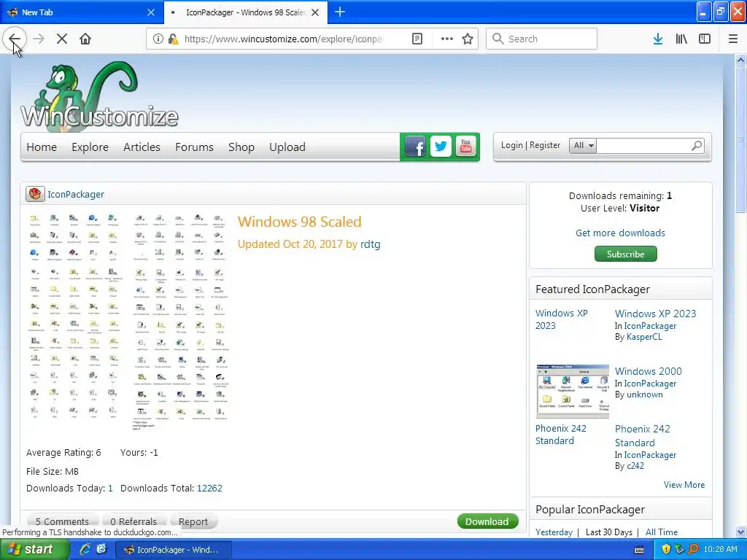747x560 pixels.
Task: Click the IconPackager taskbar window button
Action: point(174,550)
